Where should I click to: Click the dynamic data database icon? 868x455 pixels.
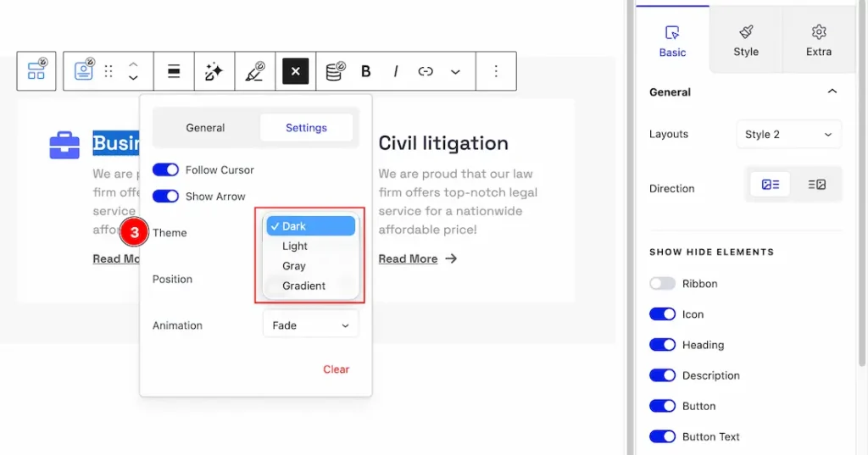click(x=336, y=70)
